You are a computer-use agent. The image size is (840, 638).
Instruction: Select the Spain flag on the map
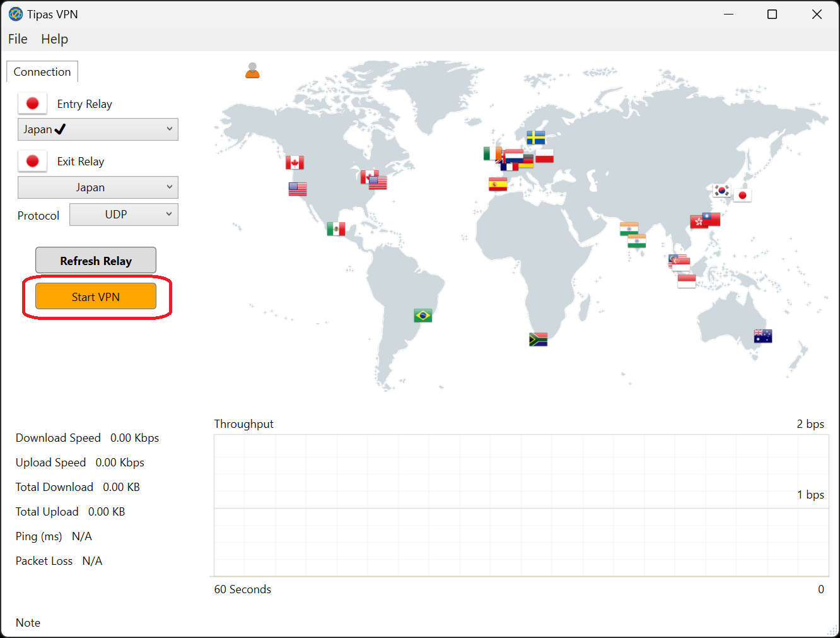pos(498,184)
